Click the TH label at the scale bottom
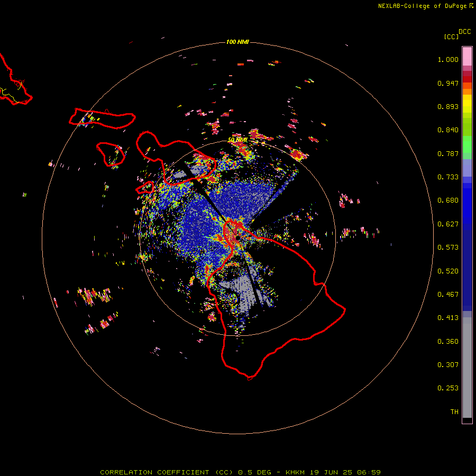This screenshot has height=476, width=476. point(454,412)
